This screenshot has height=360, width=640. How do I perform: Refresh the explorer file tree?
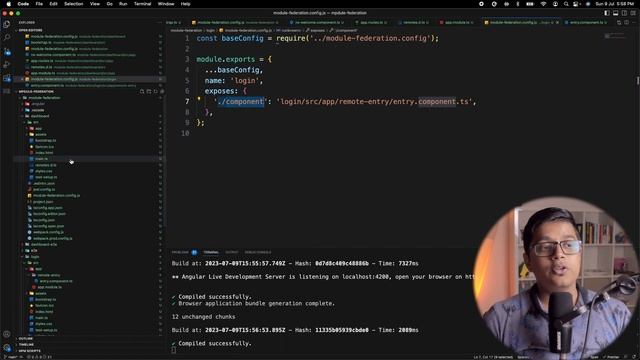[x=156, y=91]
